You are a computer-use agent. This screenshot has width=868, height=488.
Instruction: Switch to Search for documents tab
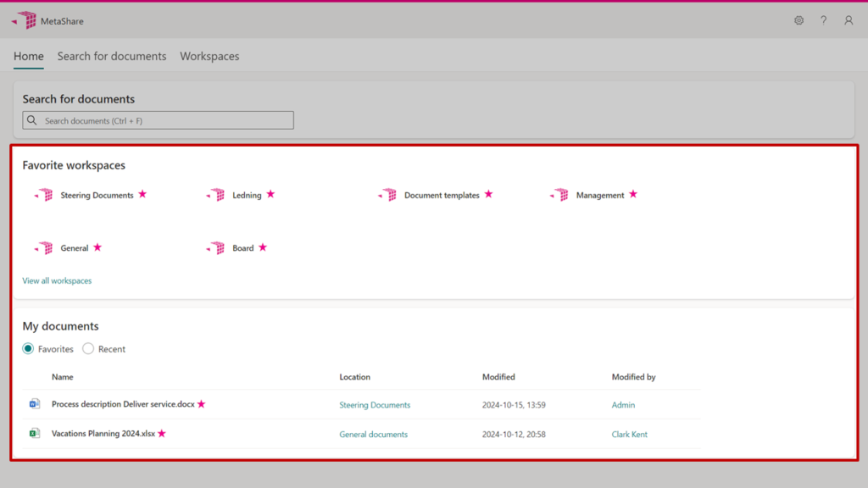coord(112,56)
